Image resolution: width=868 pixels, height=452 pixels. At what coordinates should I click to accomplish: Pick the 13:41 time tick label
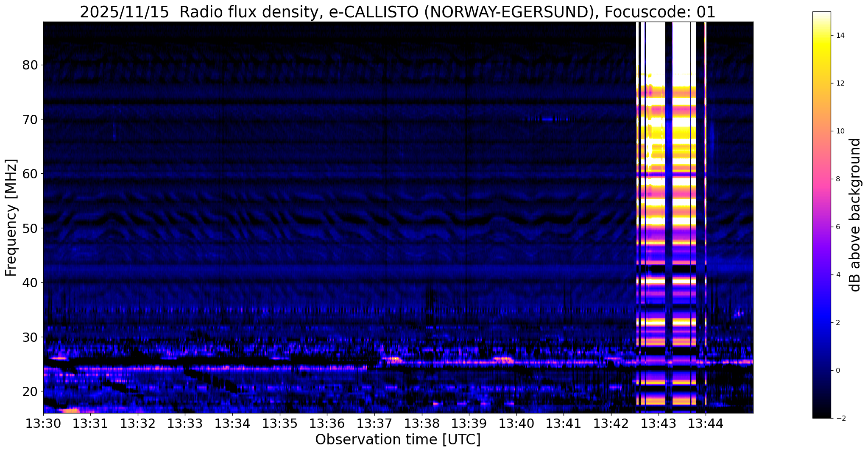[x=564, y=423]
